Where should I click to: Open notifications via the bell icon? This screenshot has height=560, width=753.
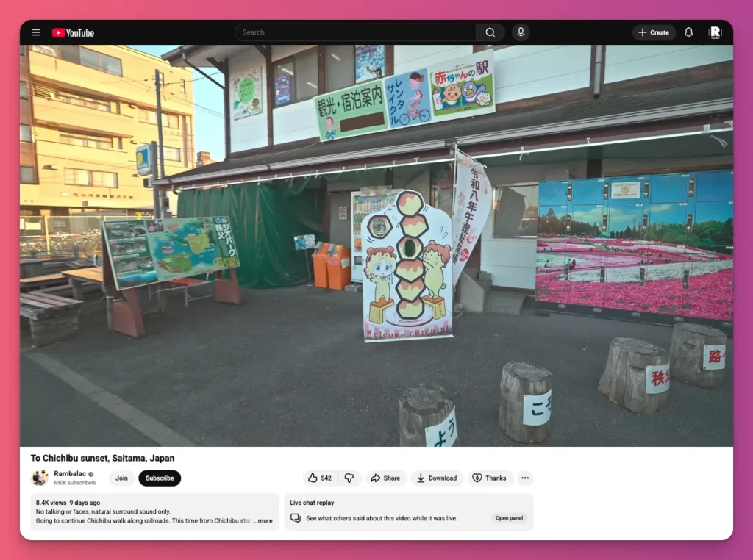coord(688,32)
